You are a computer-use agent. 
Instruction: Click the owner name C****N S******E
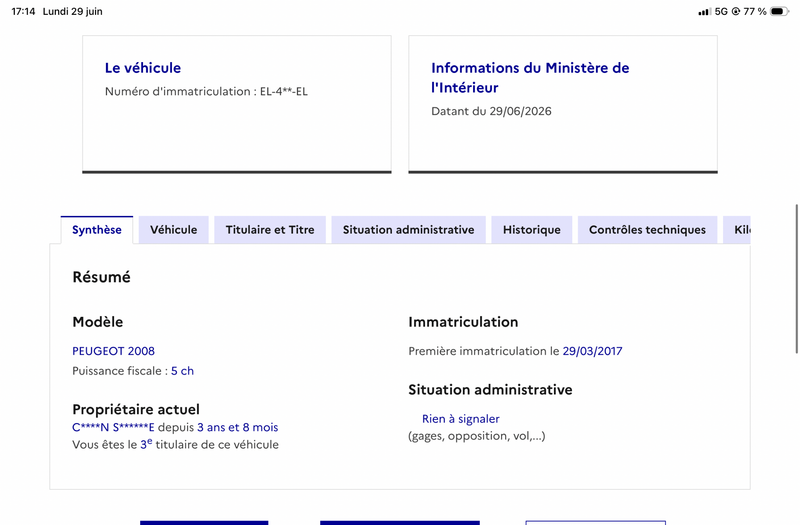click(x=113, y=427)
